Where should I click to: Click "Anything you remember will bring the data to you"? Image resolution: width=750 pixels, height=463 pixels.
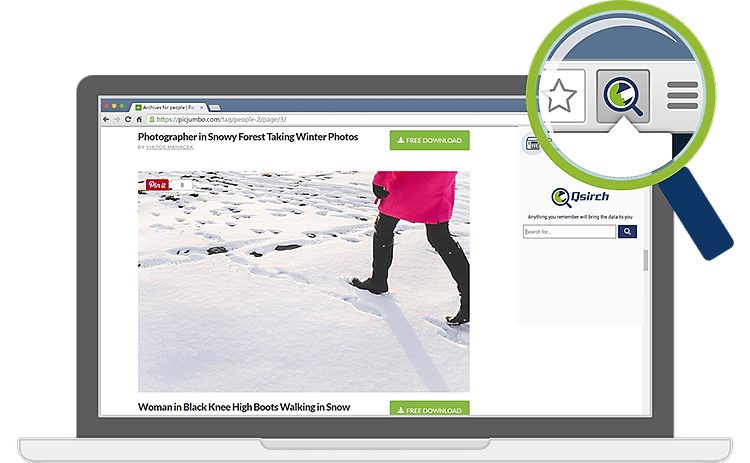pos(580,217)
